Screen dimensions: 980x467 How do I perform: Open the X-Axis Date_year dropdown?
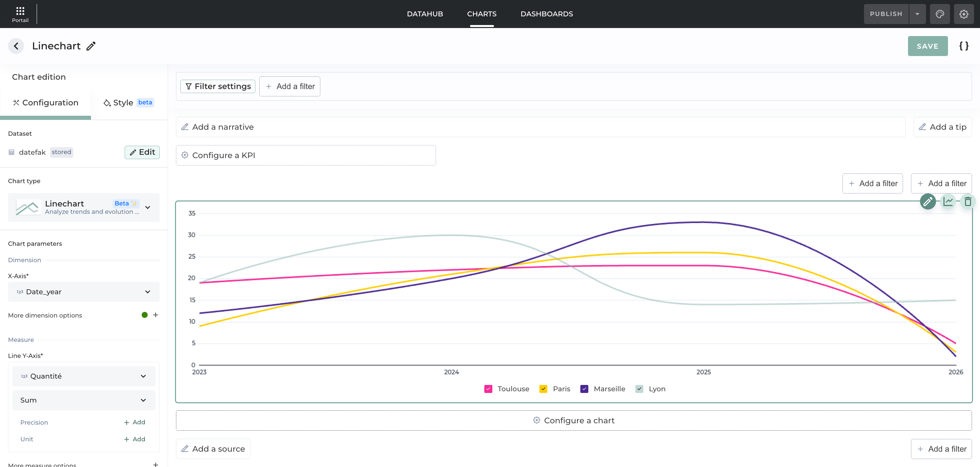[84, 292]
